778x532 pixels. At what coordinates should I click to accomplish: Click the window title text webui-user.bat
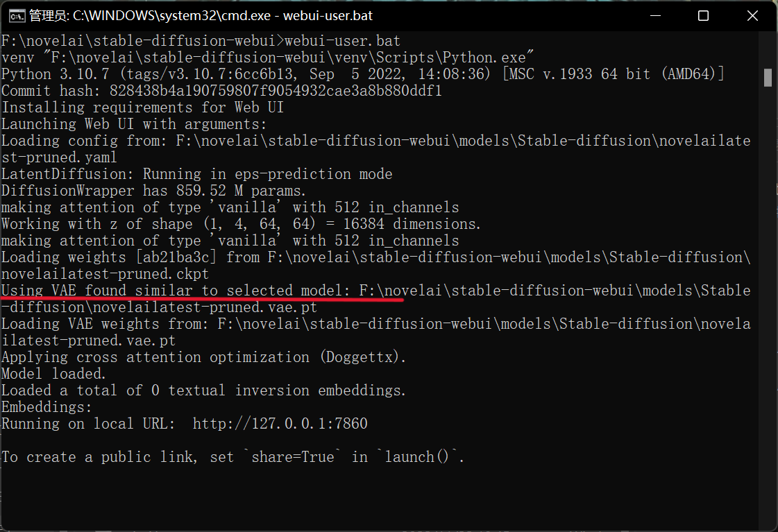point(328,16)
